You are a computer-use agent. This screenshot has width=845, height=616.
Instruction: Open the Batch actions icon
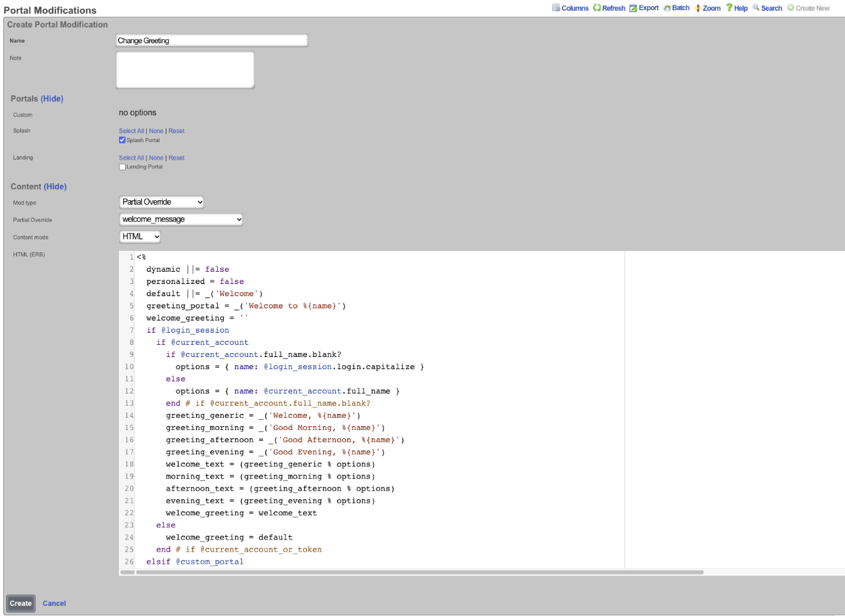(x=667, y=8)
